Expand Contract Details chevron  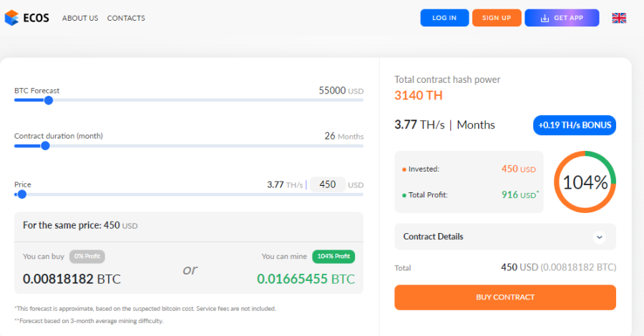(600, 237)
